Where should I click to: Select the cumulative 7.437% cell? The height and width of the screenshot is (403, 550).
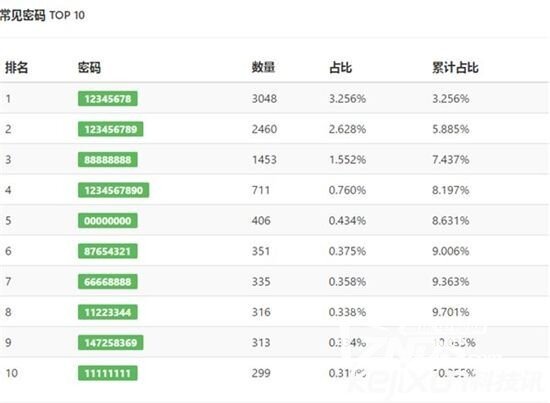450,160
